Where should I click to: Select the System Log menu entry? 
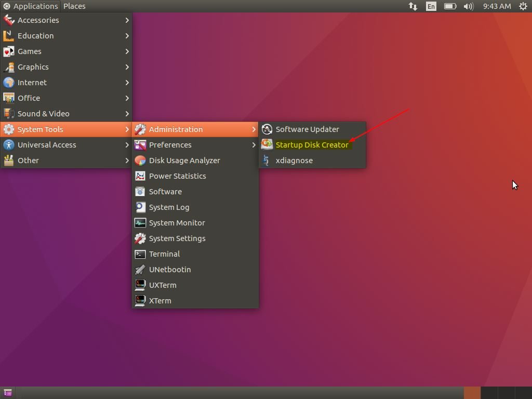[169, 207]
